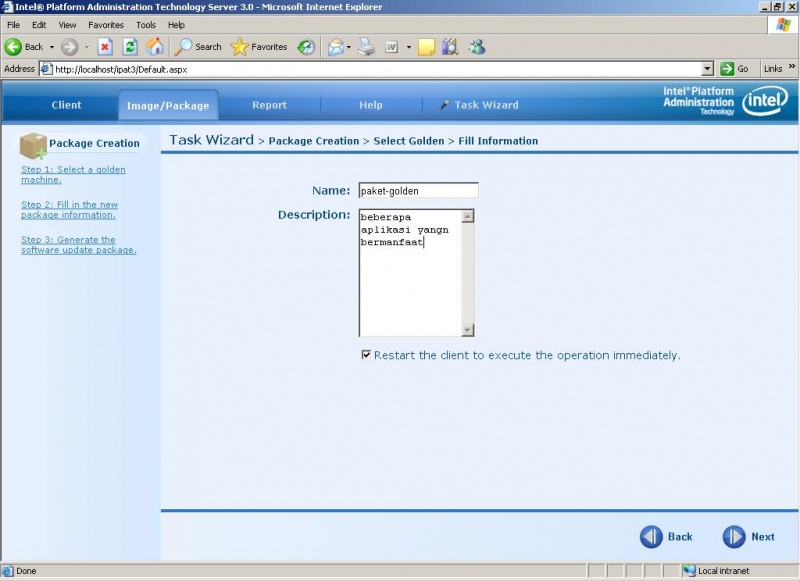800x581 pixels.
Task: Switch to the Client tab
Action: (66, 104)
